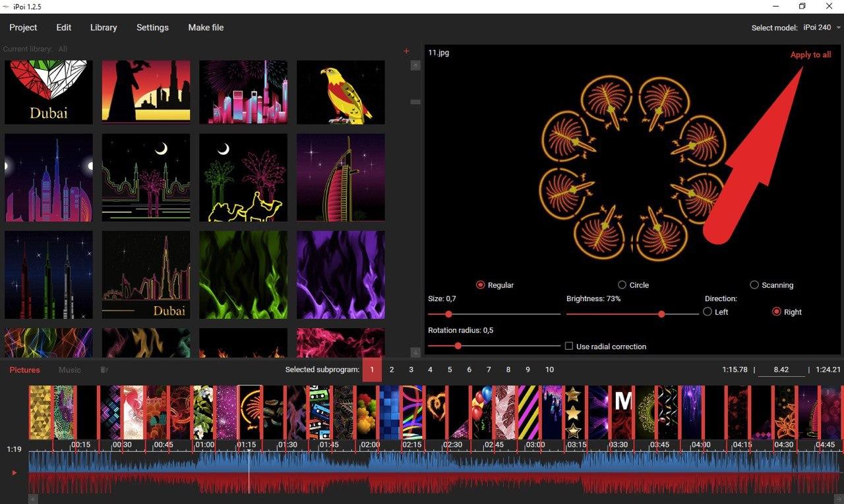Screen dimensions: 844x504
Task: Select the Scanning mode radio button
Action: [754, 285]
